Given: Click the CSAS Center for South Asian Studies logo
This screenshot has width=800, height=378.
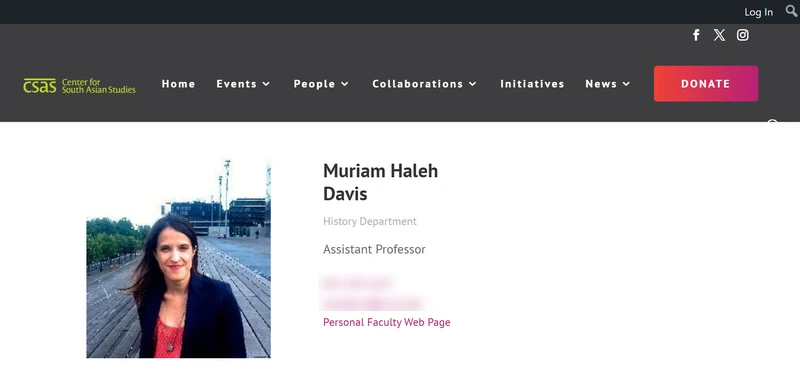Looking at the screenshot, I should (80, 85).
